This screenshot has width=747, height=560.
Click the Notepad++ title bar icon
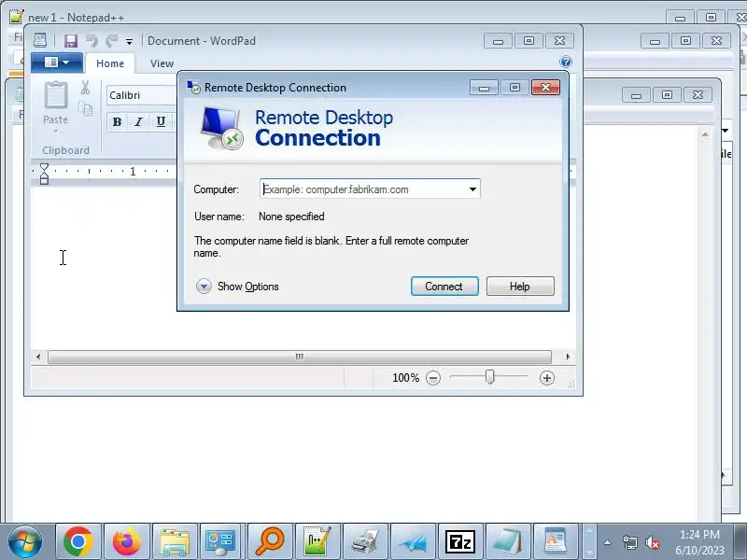click(17, 17)
